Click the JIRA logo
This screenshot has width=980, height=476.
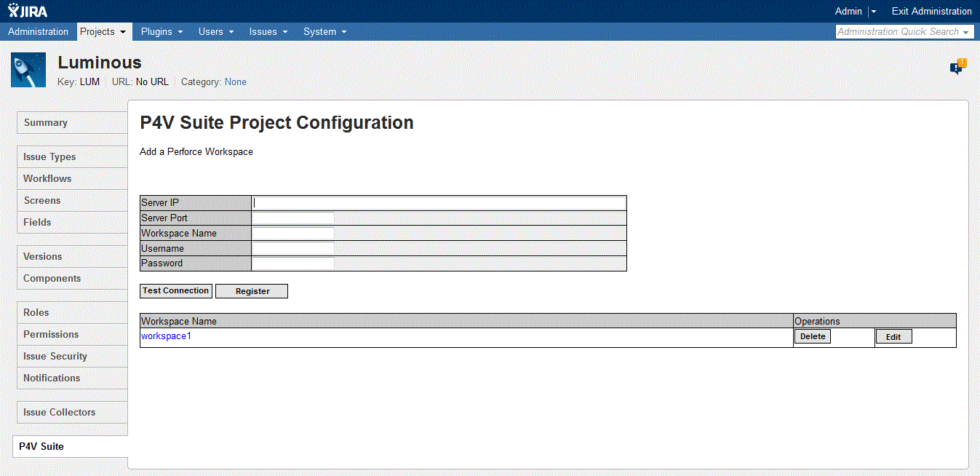tap(28, 11)
